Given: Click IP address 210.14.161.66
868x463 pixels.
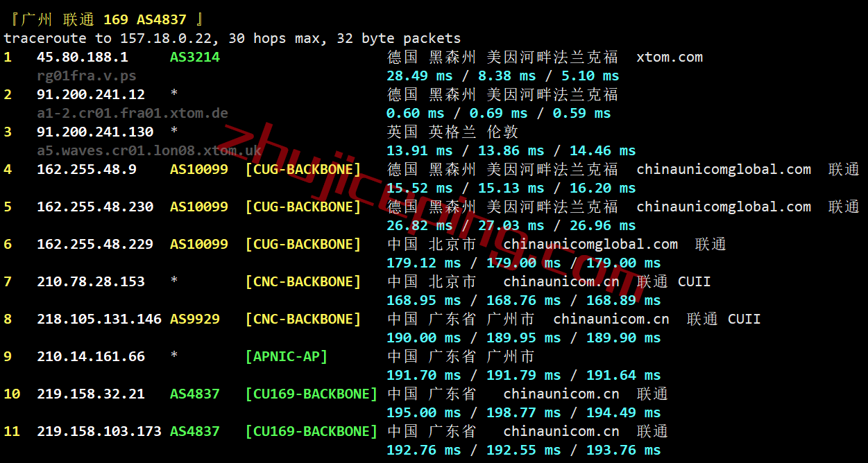Looking at the screenshot, I should click(x=91, y=356).
